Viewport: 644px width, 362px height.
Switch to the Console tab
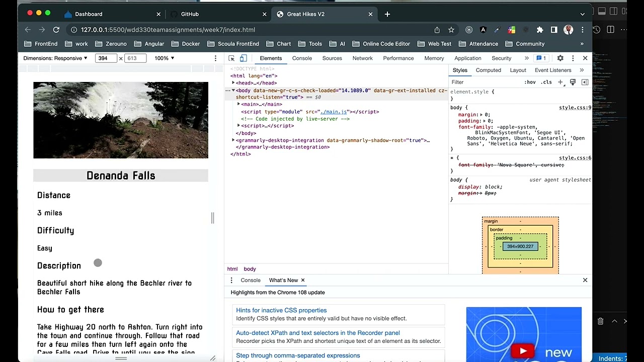tap(302, 58)
